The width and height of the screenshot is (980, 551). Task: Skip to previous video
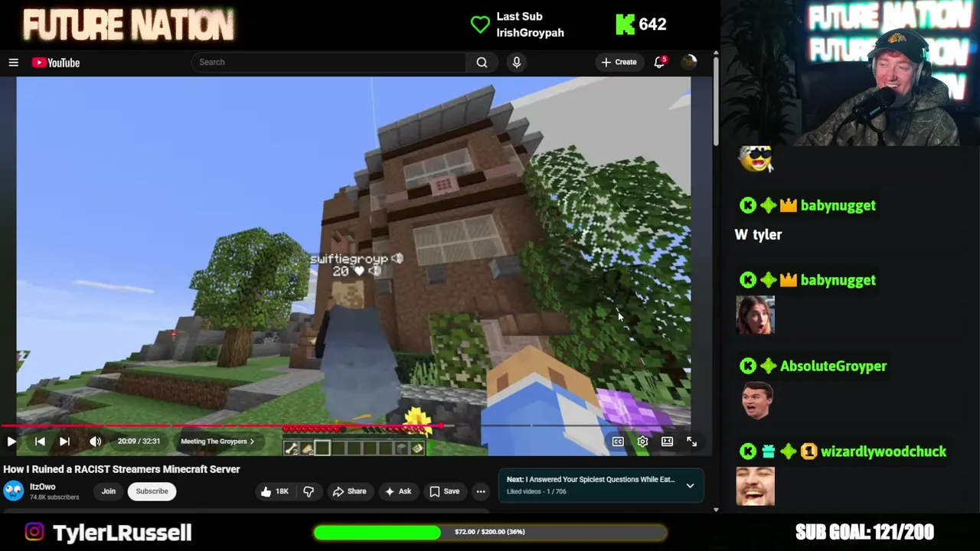(40, 442)
